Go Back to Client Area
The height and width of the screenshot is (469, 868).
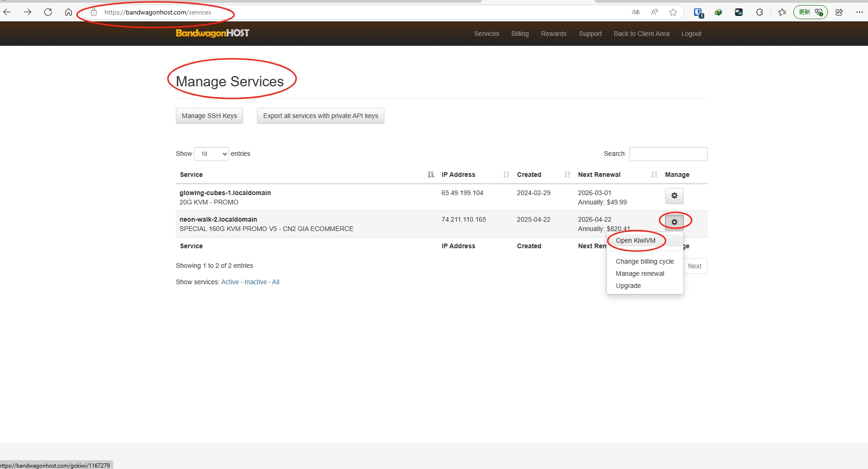pyautogui.click(x=641, y=34)
